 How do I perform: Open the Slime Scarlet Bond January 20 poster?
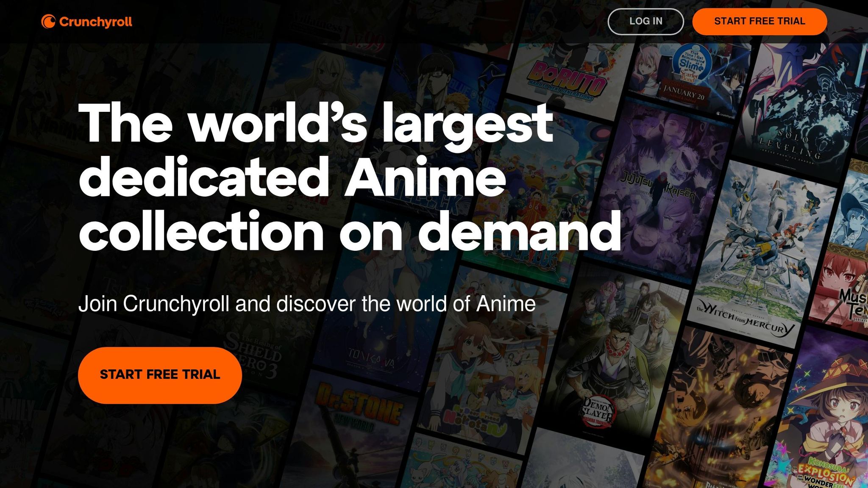(x=691, y=80)
